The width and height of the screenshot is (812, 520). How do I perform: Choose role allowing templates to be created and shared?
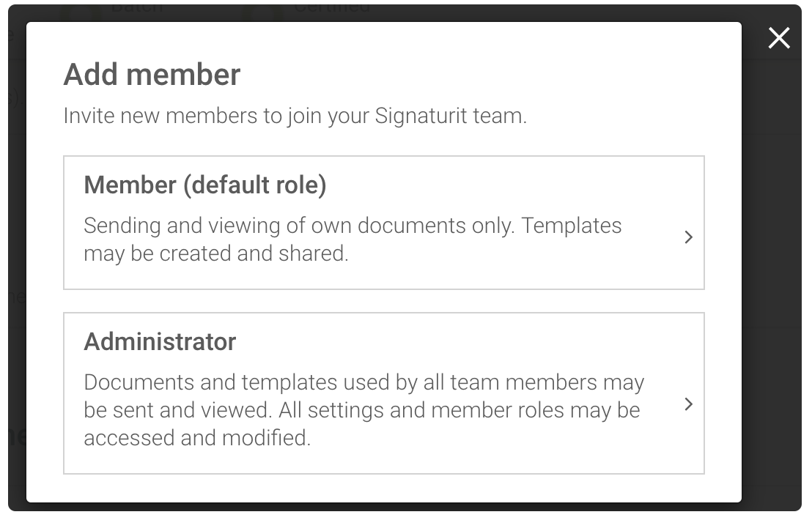point(384,223)
